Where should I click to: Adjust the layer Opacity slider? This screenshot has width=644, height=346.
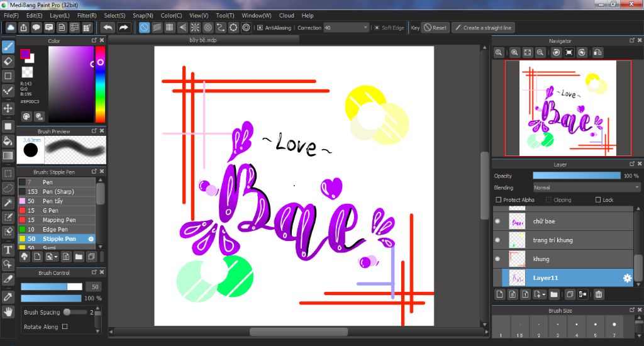pos(577,176)
